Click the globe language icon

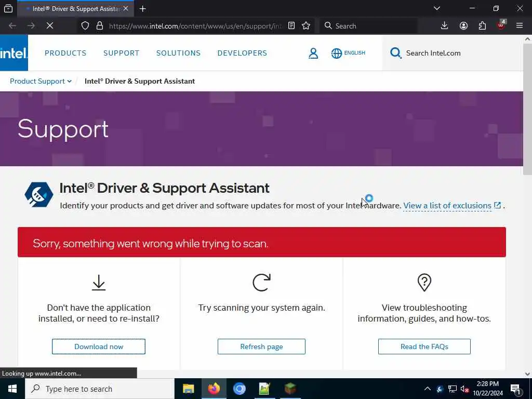pyautogui.click(x=336, y=54)
